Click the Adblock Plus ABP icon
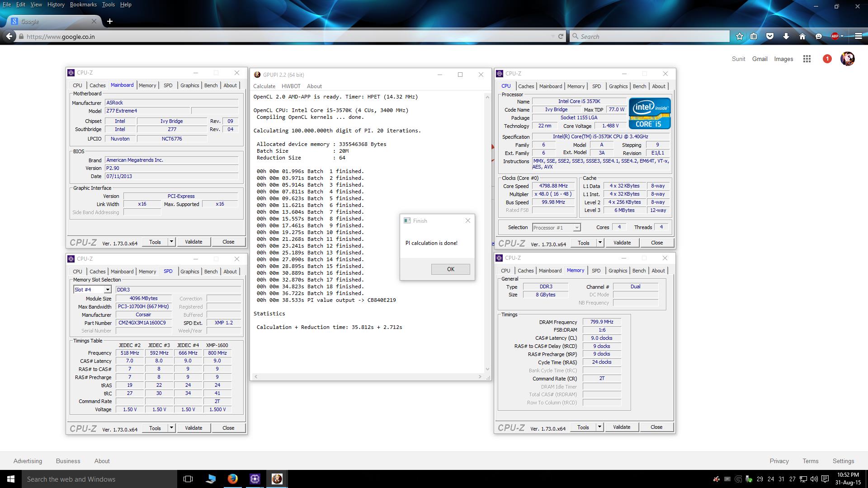The image size is (868, 488). (x=835, y=37)
